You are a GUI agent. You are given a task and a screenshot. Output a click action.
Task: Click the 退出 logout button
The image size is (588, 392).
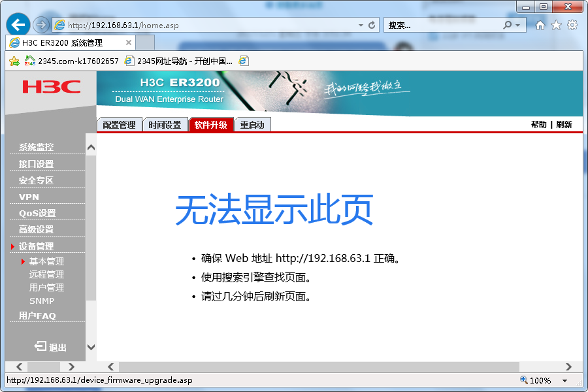pyautogui.click(x=50, y=347)
